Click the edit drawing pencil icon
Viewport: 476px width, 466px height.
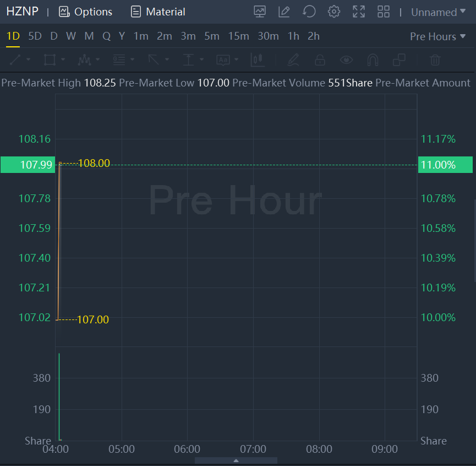(x=284, y=12)
